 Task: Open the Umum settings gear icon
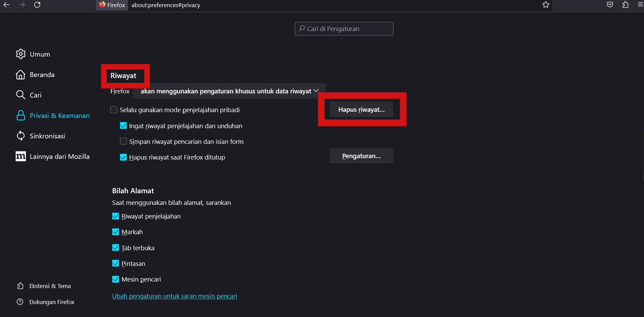(21, 54)
